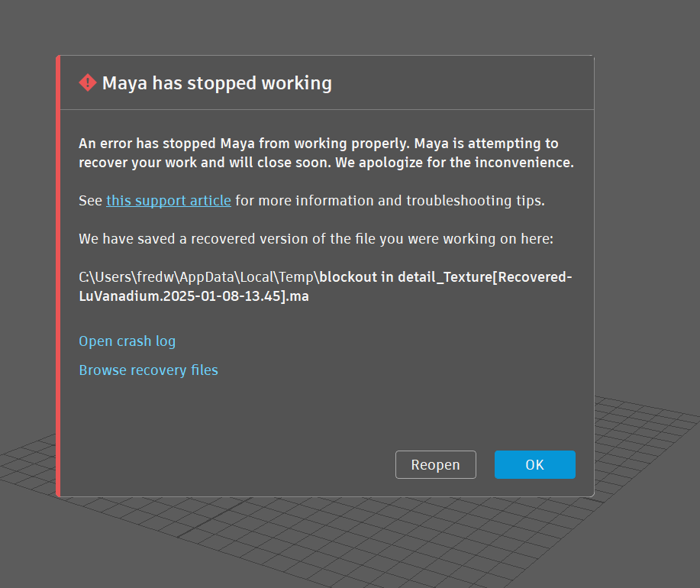The image size is (700, 588).
Task: Click the C:\Users\fredw\AppData path text
Action: (x=198, y=276)
